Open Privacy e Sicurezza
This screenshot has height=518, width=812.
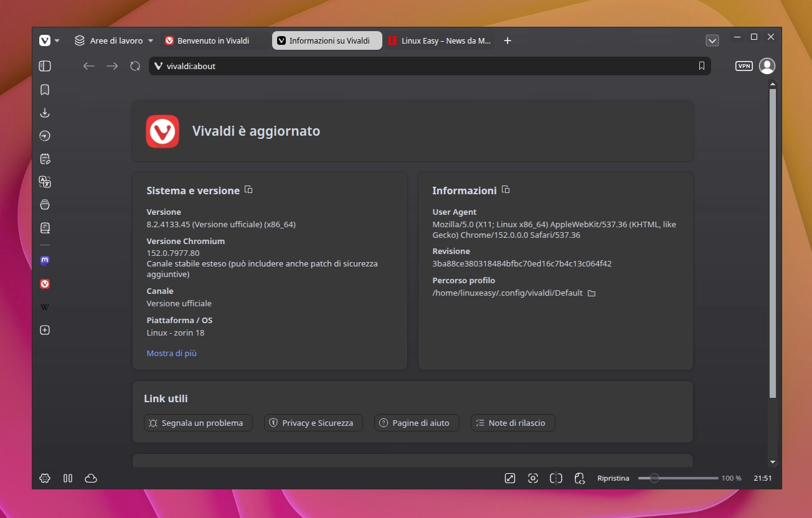(313, 423)
